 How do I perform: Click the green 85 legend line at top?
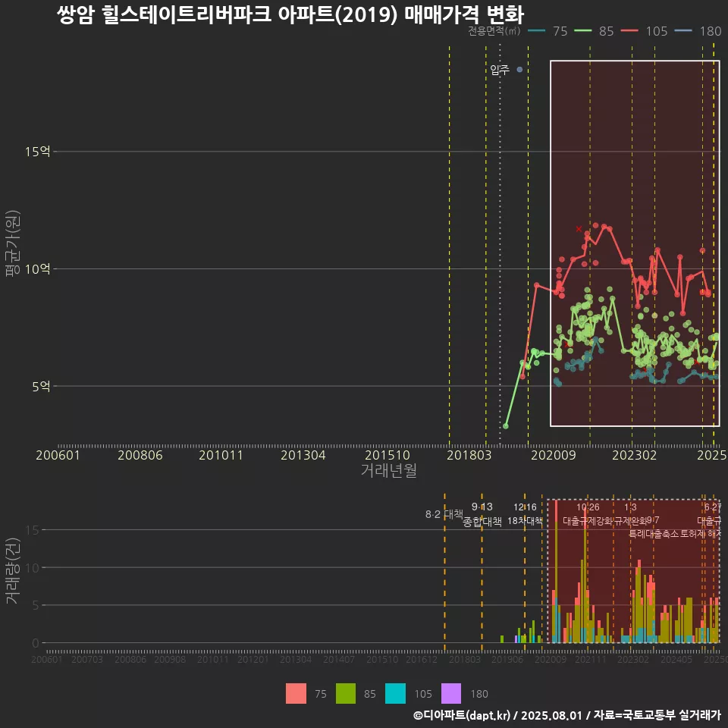pos(582,31)
